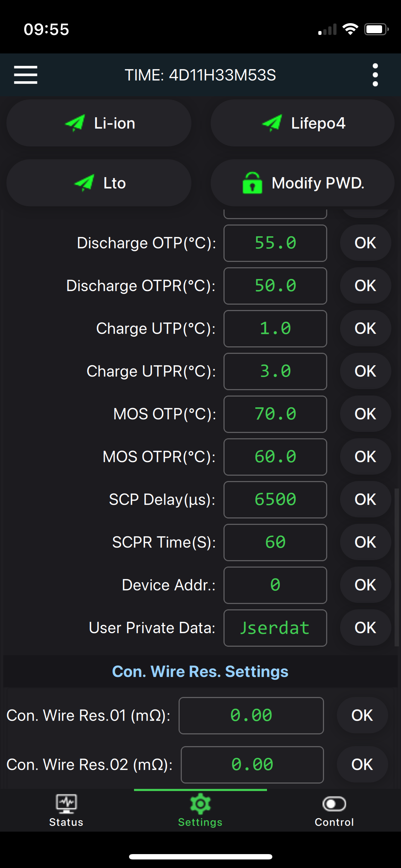The height and width of the screenshot is (868, 401).
Task: Tap the Control toggle icon
Action: point(334,804)
